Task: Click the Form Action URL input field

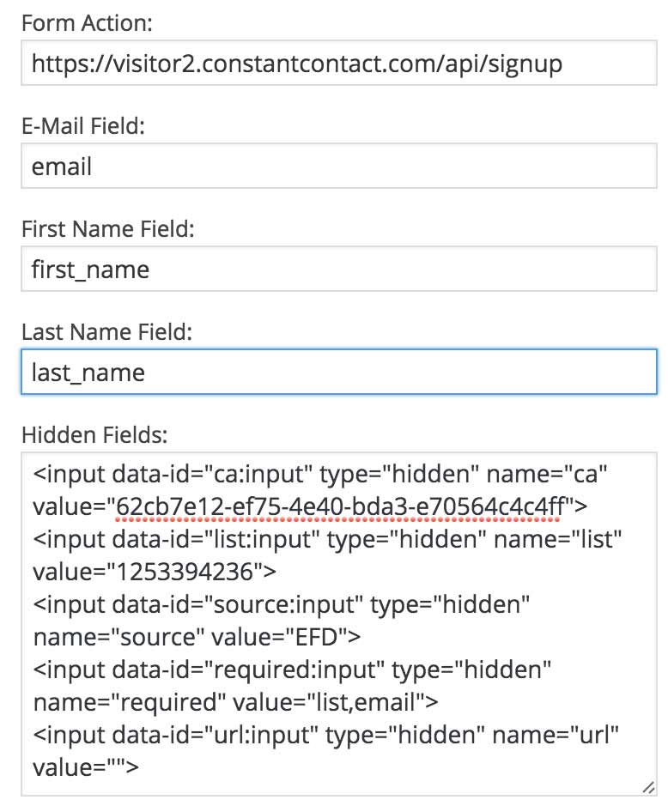Action: click(x=338, y=64)
